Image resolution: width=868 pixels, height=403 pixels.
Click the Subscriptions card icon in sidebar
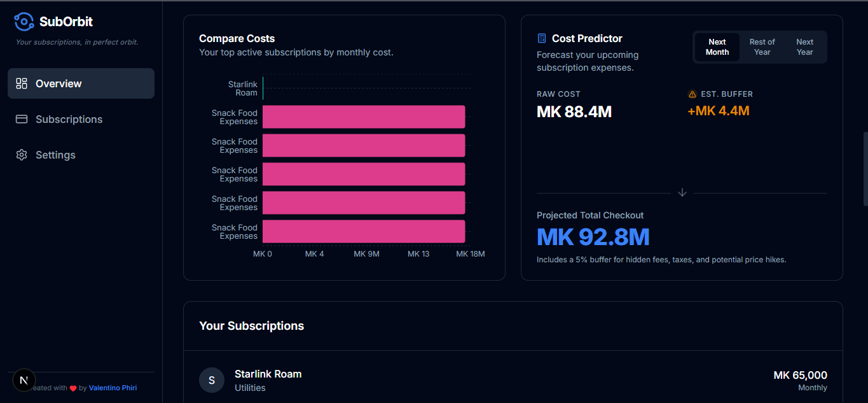(22, 119)
